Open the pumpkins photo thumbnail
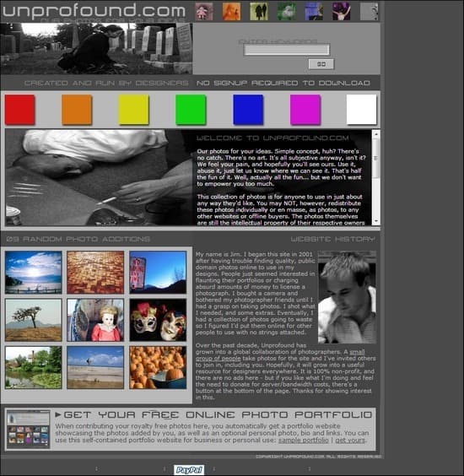464x476 pixels. point(158,367)
